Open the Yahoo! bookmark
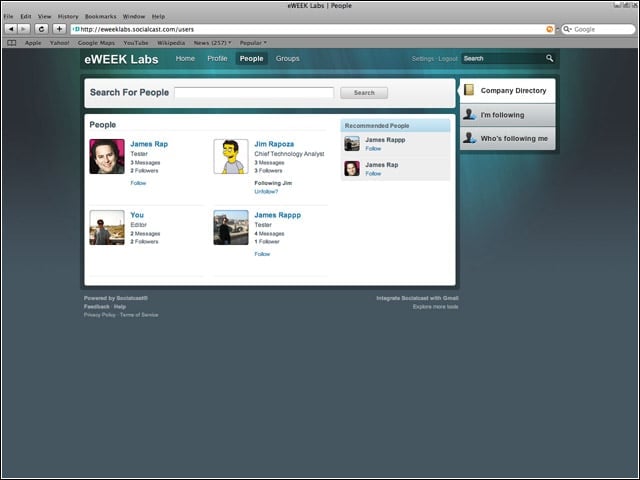Screen dimensions: 640x480 point(59,43)
